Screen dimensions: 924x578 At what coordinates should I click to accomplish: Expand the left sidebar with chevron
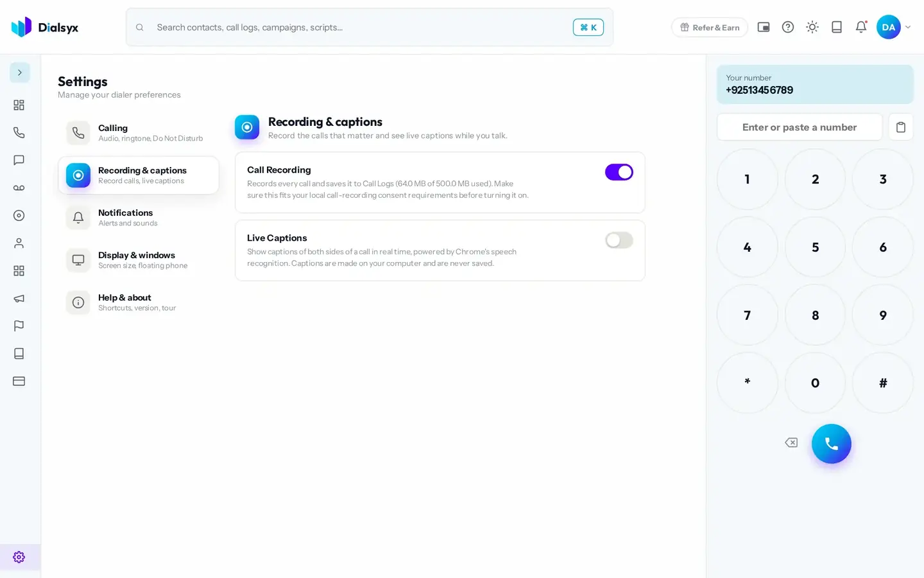point(20,73)
